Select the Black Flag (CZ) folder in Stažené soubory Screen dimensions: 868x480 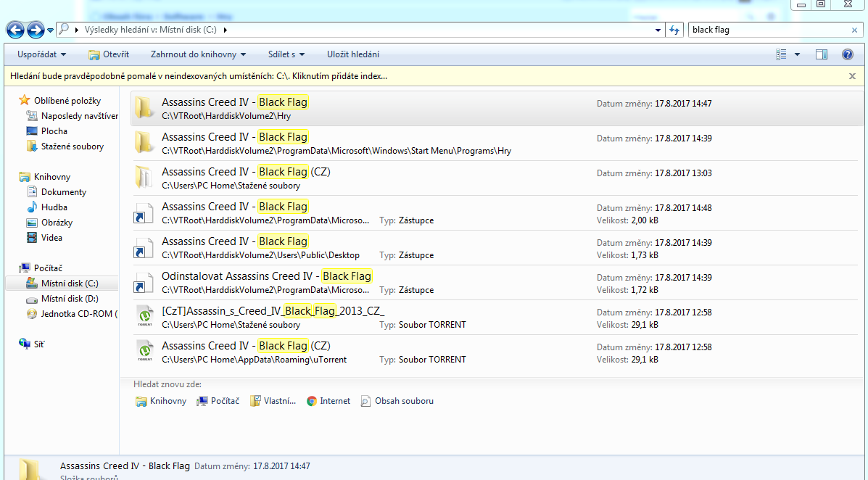click(497, 178)
